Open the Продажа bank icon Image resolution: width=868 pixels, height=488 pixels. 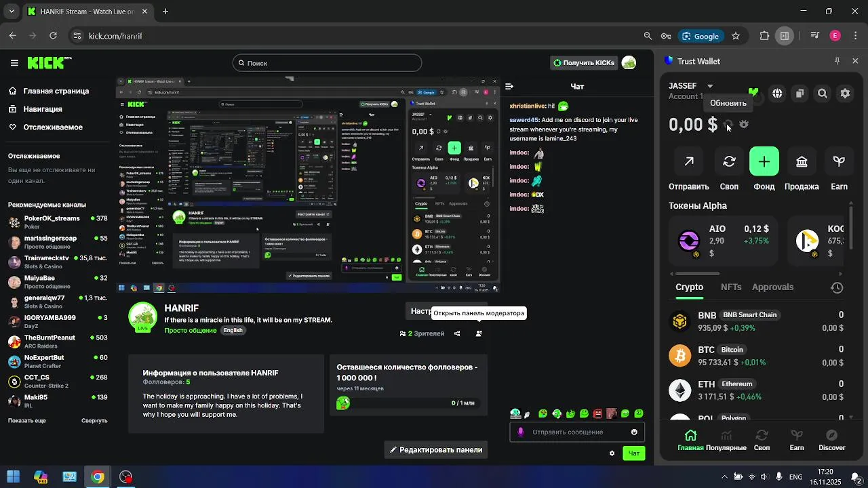click(802, 161)
